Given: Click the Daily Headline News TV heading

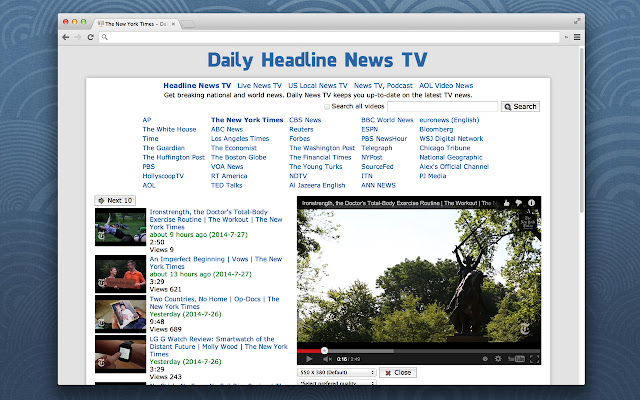Looking at the screenshot, I should (318, 60).
